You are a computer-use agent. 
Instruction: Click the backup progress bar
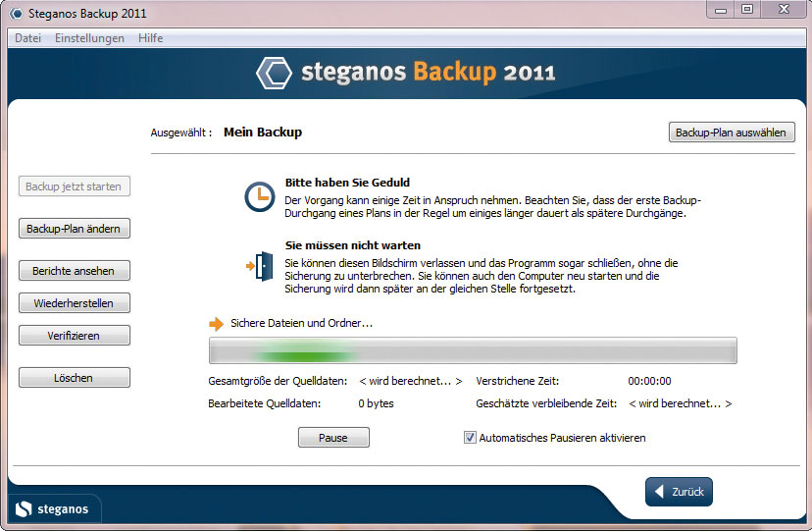tap(473, 350)
